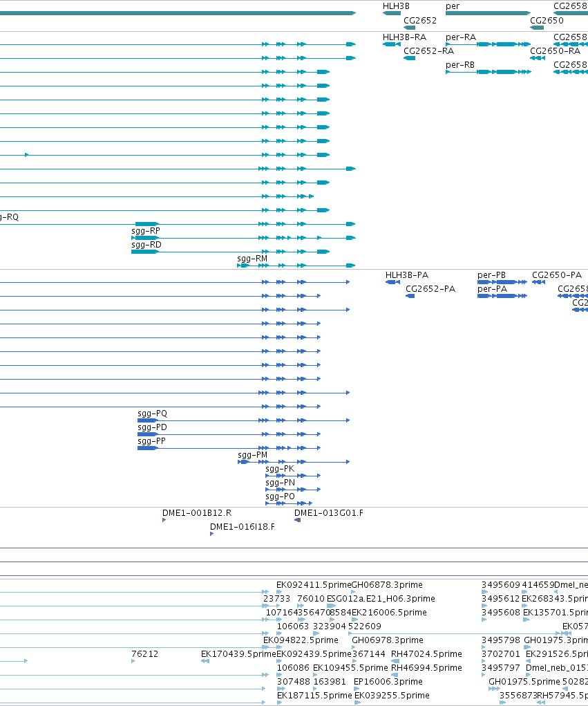Click the EST label 3495612
Image resolution: width=588 pixels, height=706 pixels.
(501, 599)
